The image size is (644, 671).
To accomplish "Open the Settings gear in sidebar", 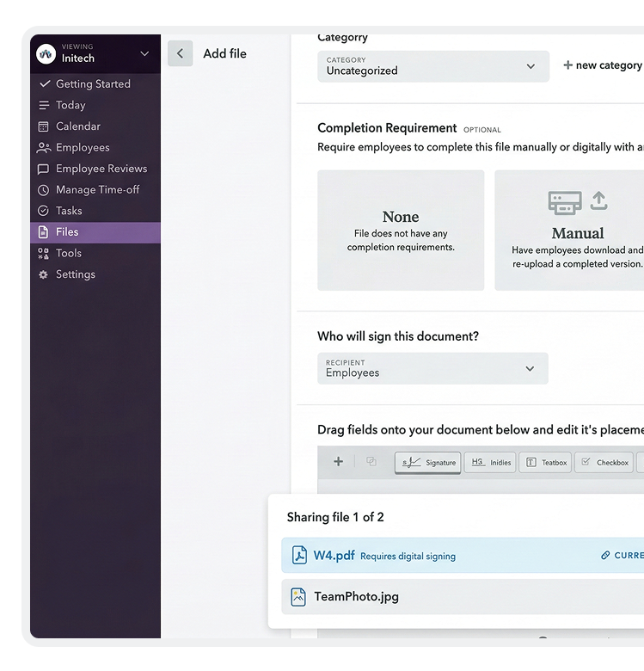I will (x=44, y=274).
